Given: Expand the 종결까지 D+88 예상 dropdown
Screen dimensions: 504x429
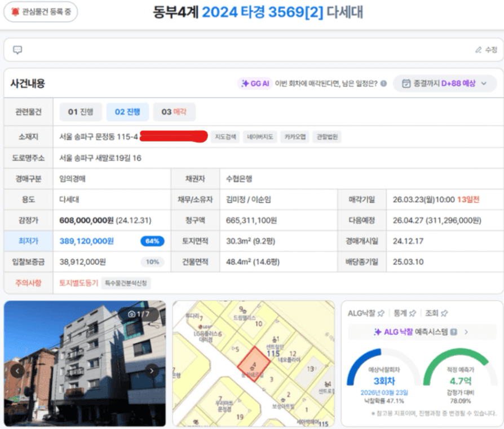Looking at the screenshot, I should point(445,83).
